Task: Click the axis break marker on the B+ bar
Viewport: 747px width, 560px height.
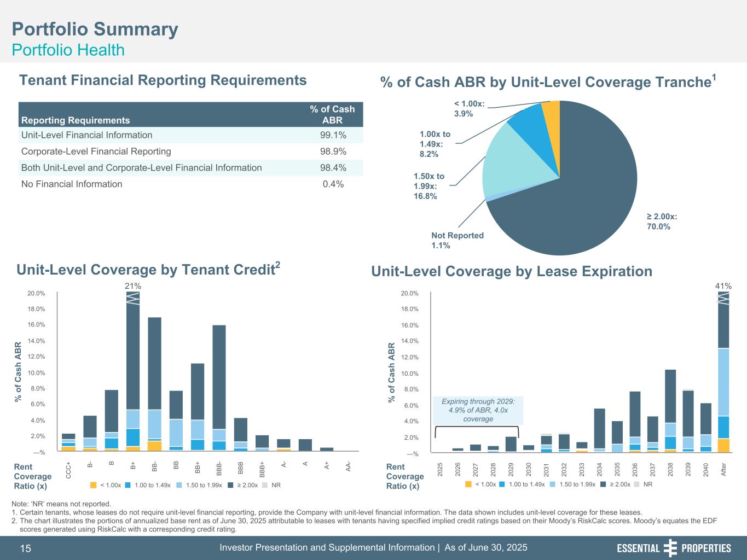Action: [x=133, y=298]
